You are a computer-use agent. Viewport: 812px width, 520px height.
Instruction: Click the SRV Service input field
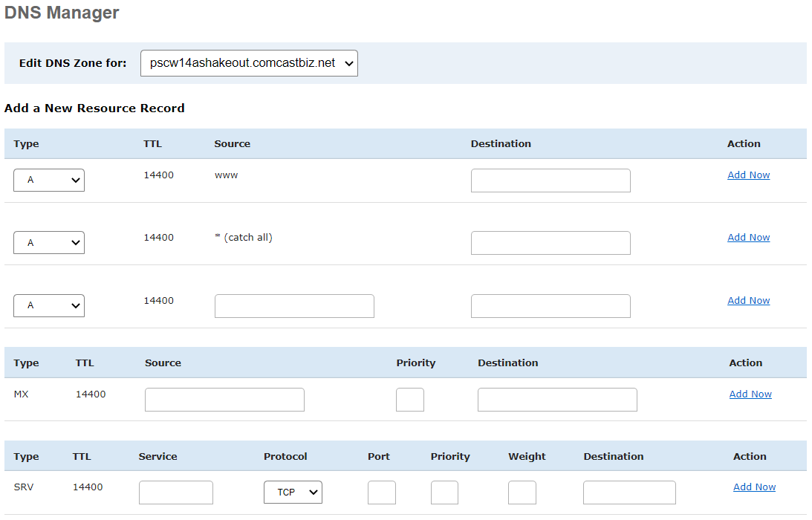click(175, 492)
